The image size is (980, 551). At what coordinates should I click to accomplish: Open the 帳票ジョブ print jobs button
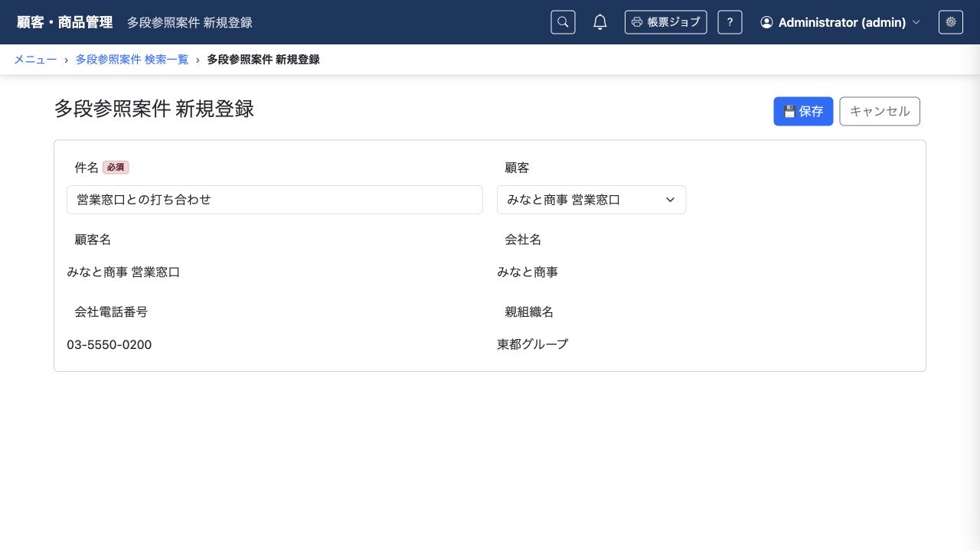pyautogui.click(x=665, y=22)
